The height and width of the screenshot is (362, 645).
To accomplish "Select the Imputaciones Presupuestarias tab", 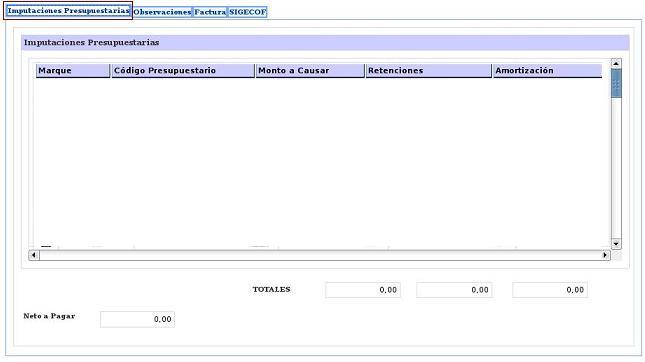I will pyautogui.click(x=68, y=11).
